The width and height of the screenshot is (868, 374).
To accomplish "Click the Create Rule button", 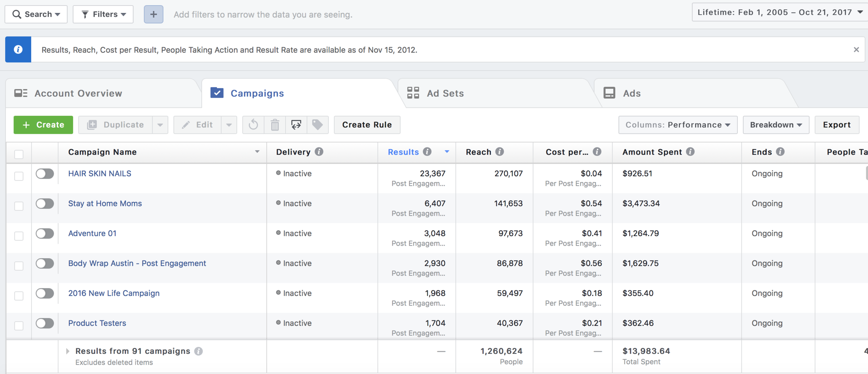I will 367,125.
